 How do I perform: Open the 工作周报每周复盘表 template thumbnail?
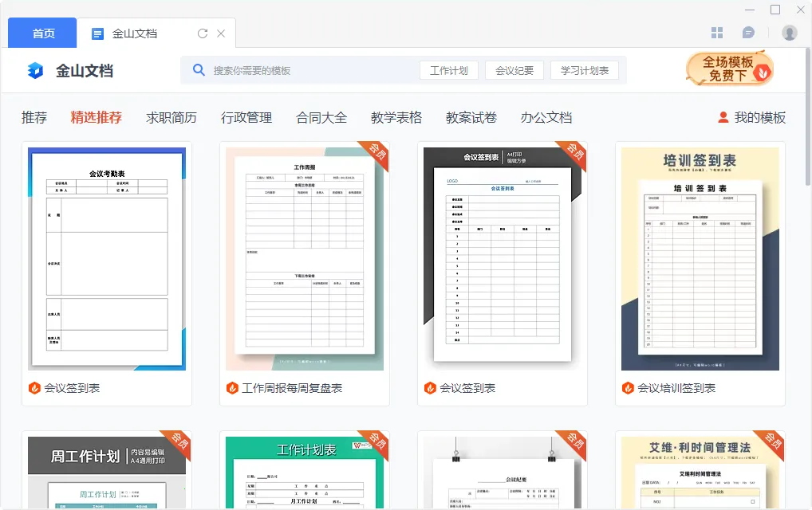pyautogui.click(x=304, y=258)
